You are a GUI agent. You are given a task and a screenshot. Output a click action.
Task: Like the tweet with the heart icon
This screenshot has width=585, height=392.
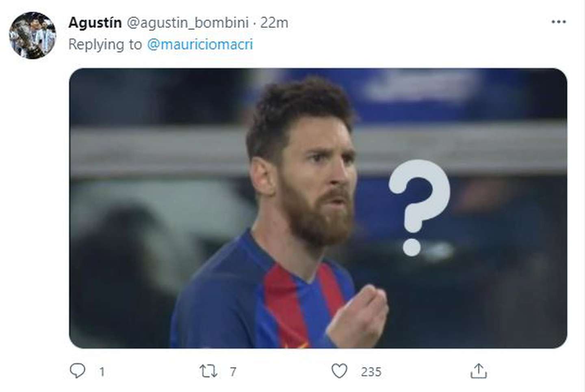coord(339,371)
